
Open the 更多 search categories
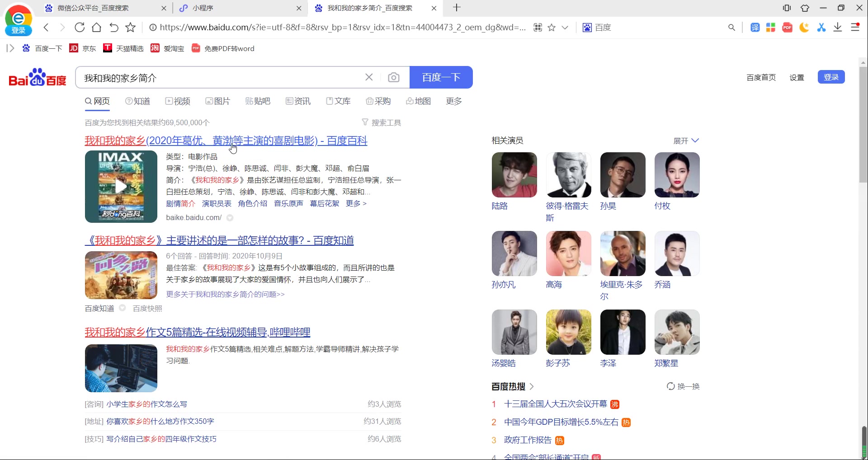click(454, 101)
